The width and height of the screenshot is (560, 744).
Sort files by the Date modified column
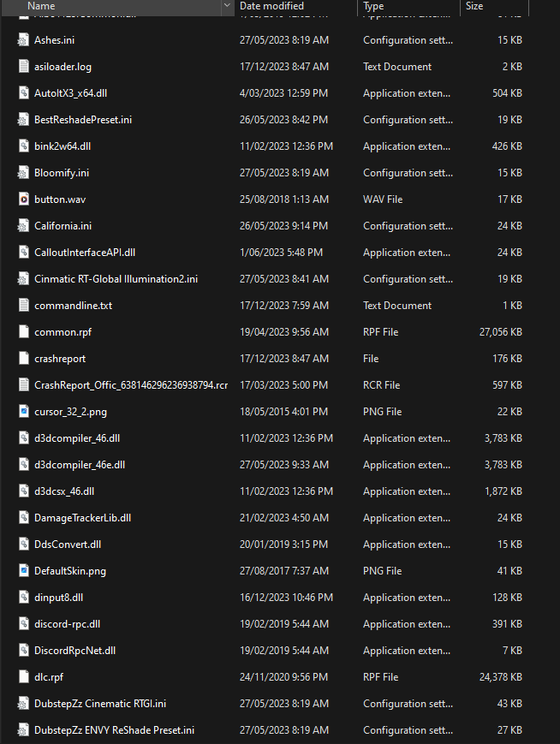point(271,6)
